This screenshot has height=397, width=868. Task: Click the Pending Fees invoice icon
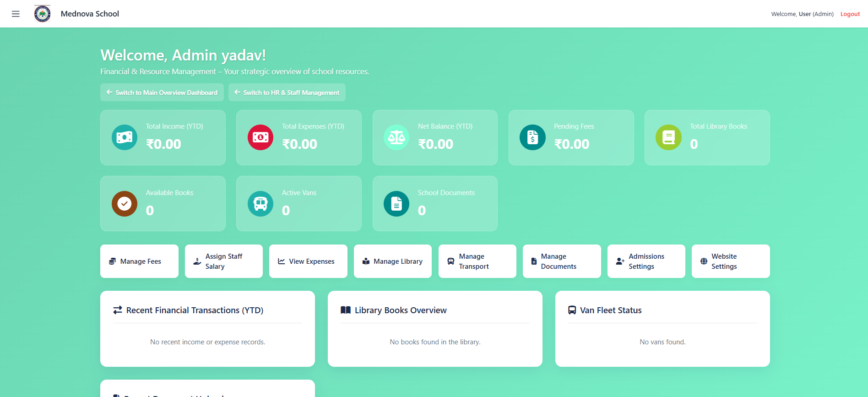pyautogui.click(x=532, y=137)
